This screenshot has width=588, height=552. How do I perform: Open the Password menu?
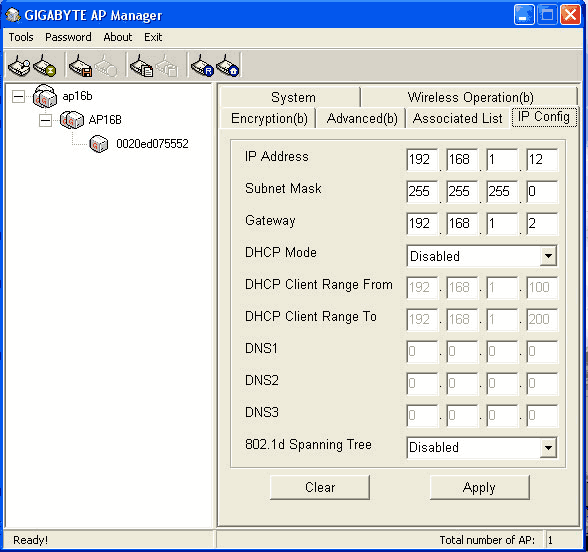(x=68, y=37)
